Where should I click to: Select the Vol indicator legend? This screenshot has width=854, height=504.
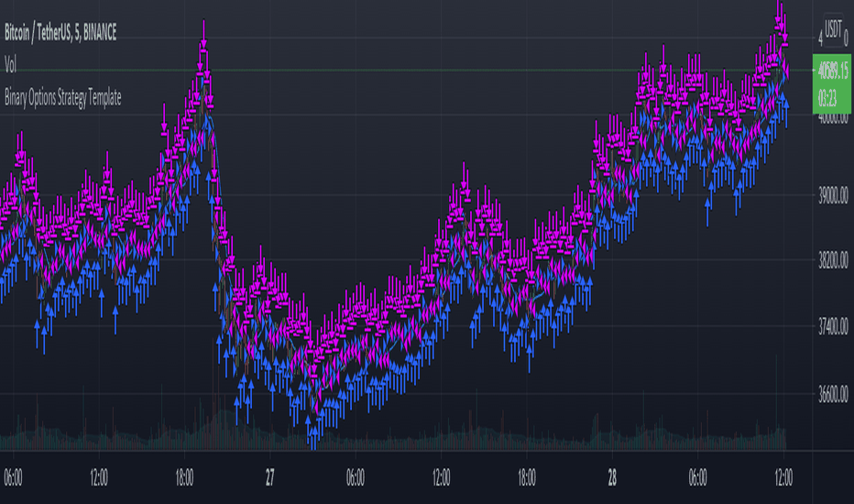point(10,65)
